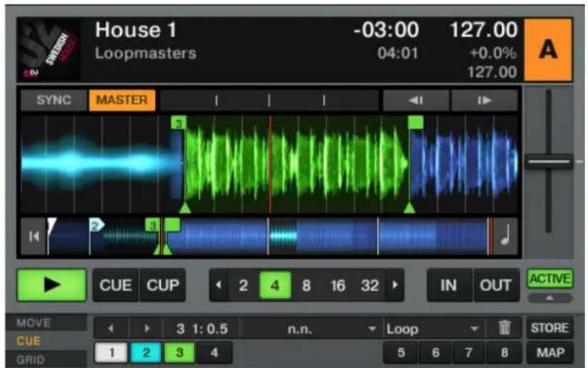The image size is (588, 368).
Task: Switch to the MOVE panel tab
Action: point(46,322)
